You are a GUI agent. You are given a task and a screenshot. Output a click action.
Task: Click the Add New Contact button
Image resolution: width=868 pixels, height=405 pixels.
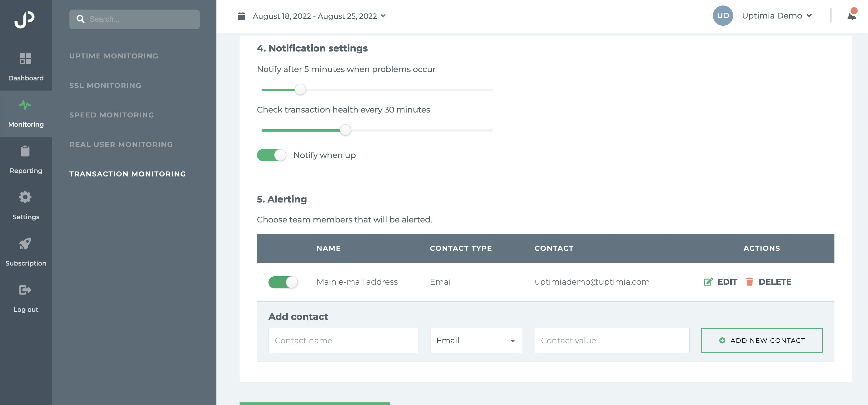[x=762, y=340]
